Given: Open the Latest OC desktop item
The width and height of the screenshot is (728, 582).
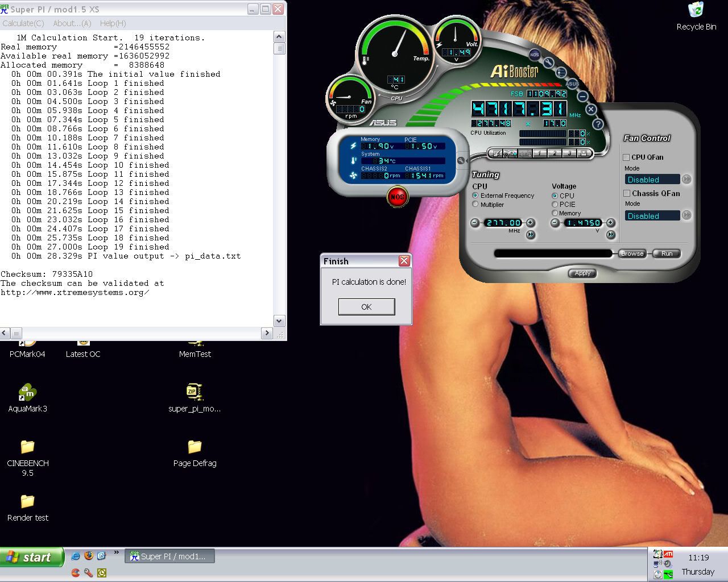Looking at the screenshot, I should point(83,348).
